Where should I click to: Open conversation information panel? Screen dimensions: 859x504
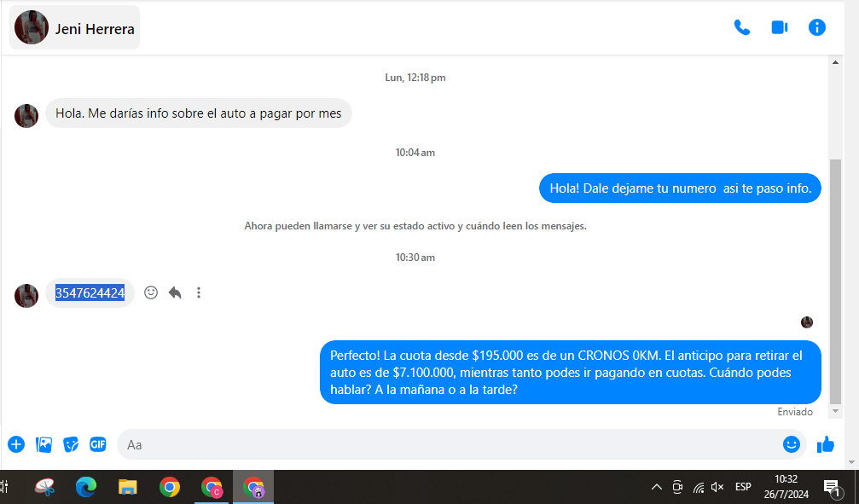[817, 27]
